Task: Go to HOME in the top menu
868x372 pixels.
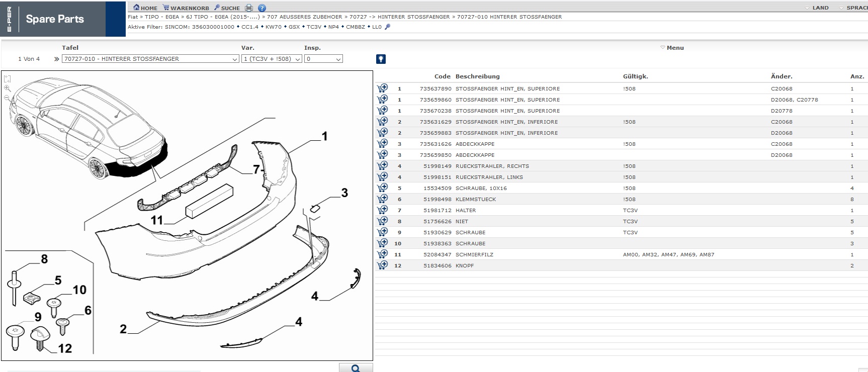Action: 145,8
